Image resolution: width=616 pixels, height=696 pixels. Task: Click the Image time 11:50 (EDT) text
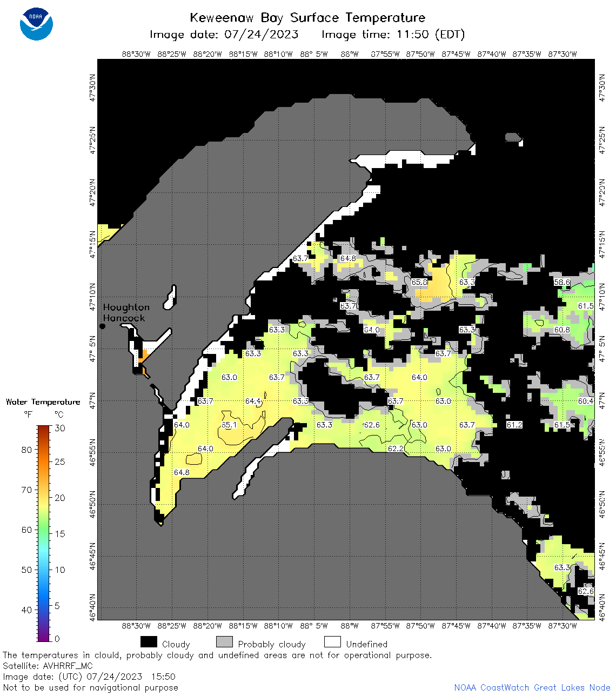(393, 35)
